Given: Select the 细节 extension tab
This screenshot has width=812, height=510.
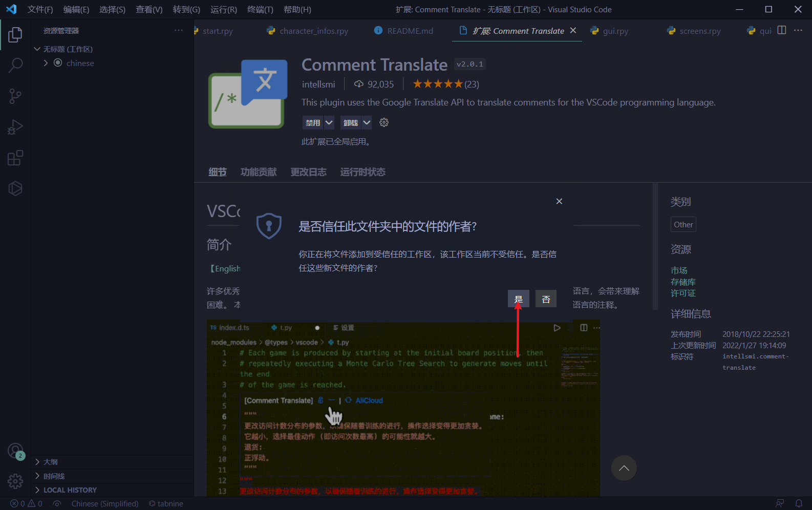Looking at the screenshot, I should click(218, 172).
